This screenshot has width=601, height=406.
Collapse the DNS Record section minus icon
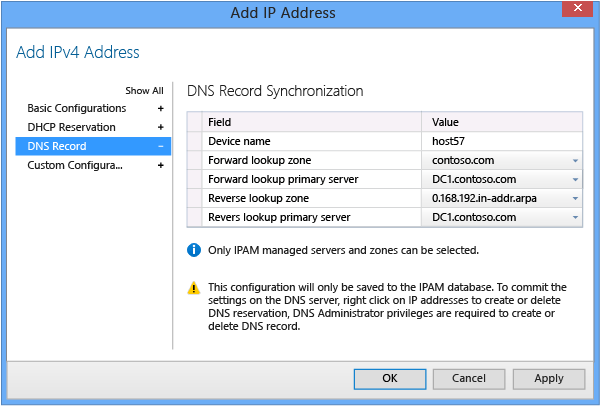pyautogui.click(x=161, y=147)
